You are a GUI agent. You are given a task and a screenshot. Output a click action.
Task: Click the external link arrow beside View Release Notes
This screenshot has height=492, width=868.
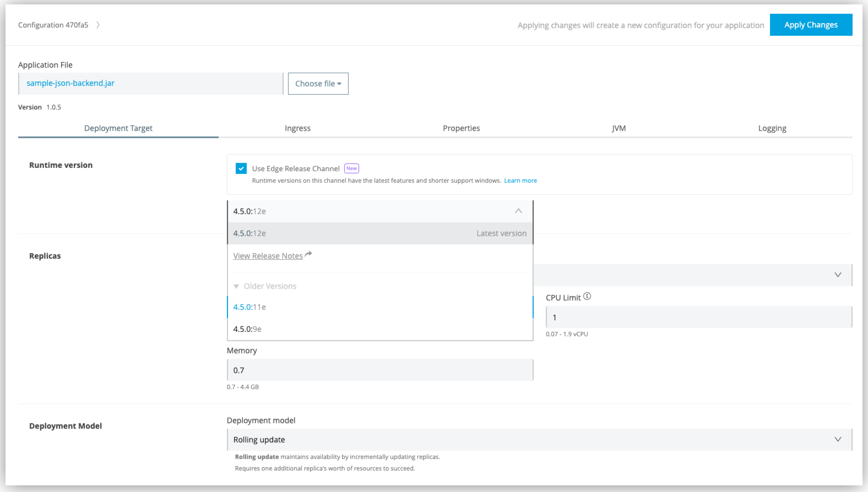click(x=308, y=255)
